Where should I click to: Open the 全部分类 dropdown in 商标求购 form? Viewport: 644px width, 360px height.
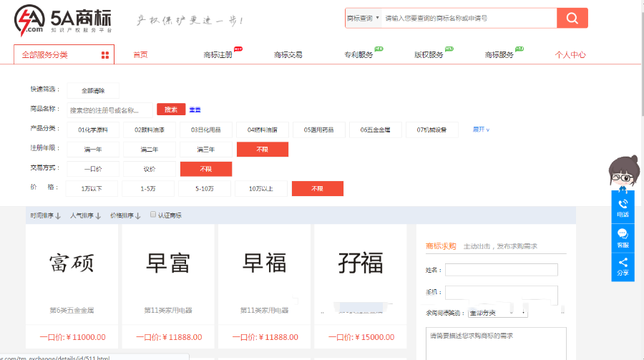pos(497,313)
